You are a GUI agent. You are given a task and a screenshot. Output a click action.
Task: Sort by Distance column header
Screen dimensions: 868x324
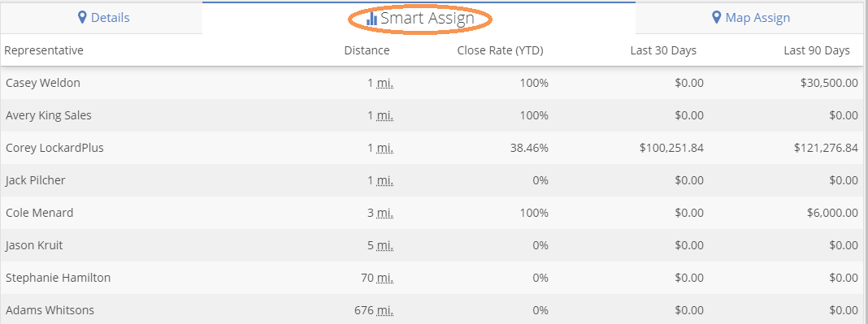point(367,50)
